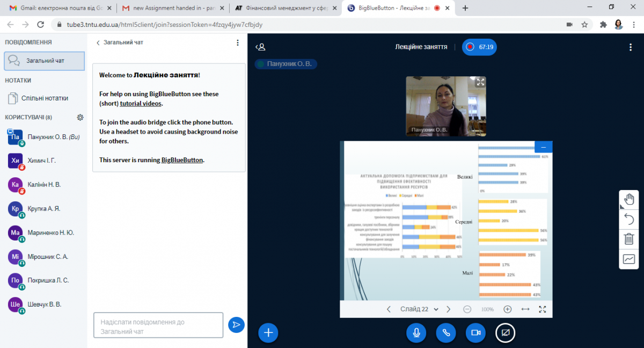Mute the microphone
Image resolution: width=644 pixels, height=348 pixels.
tap(416, 333)
